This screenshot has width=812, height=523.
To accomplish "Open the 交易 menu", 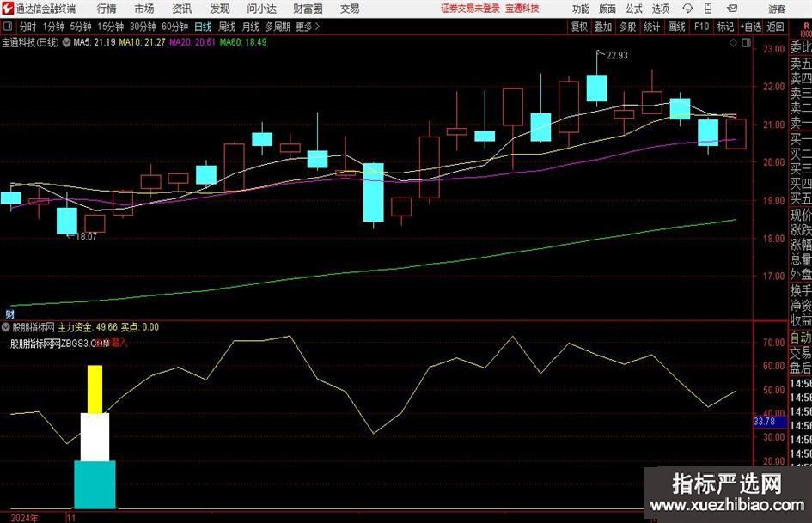I will click(x=350, y=9).
